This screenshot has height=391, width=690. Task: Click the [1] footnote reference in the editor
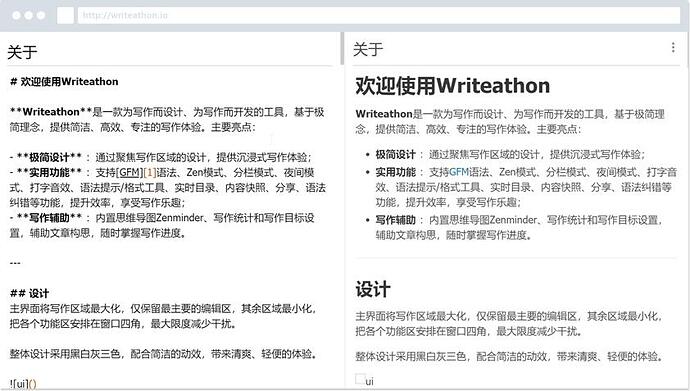150,172
